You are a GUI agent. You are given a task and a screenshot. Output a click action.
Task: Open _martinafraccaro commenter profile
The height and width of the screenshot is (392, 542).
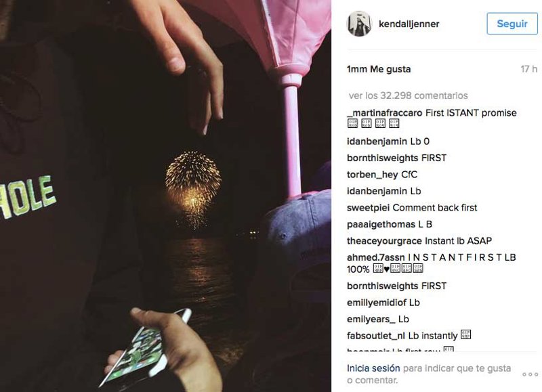[384, 113]
